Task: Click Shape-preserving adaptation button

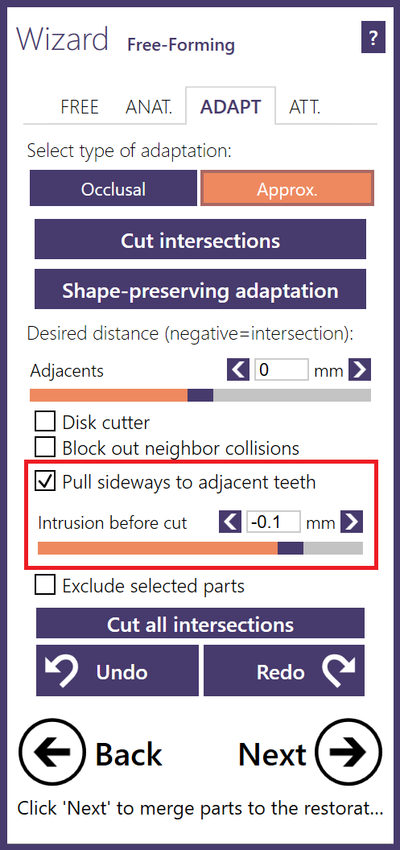Action: pyautogui.click(x=200, y=290)
